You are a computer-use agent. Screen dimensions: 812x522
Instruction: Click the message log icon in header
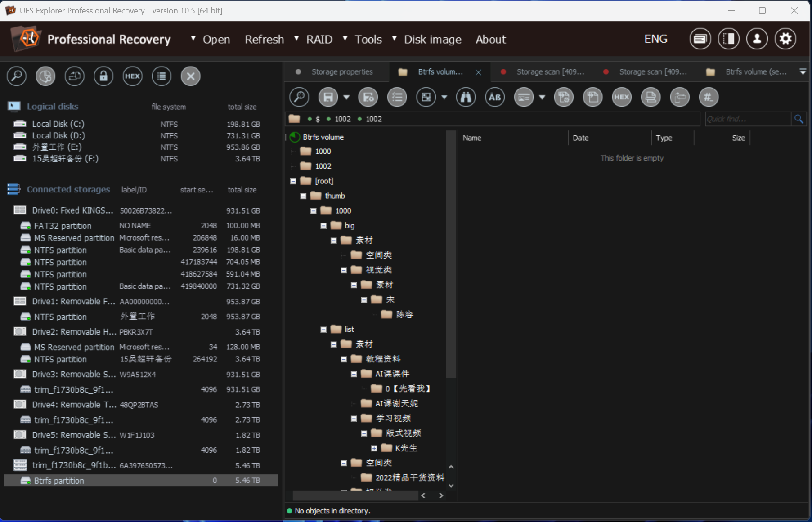700,39
